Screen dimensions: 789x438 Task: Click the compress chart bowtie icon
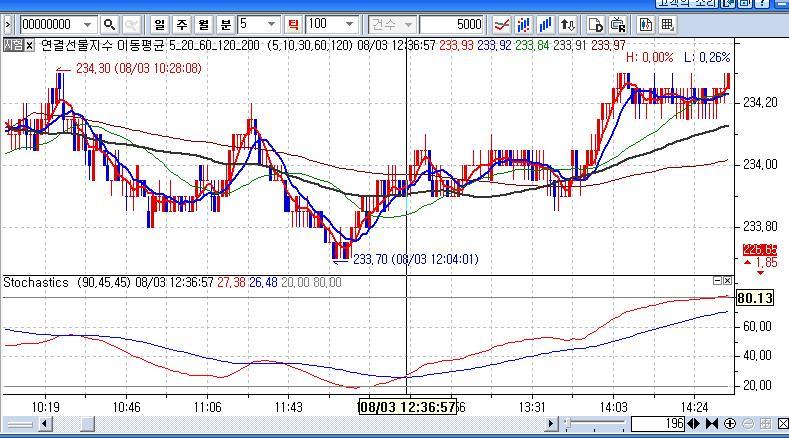tap(712, 424)
